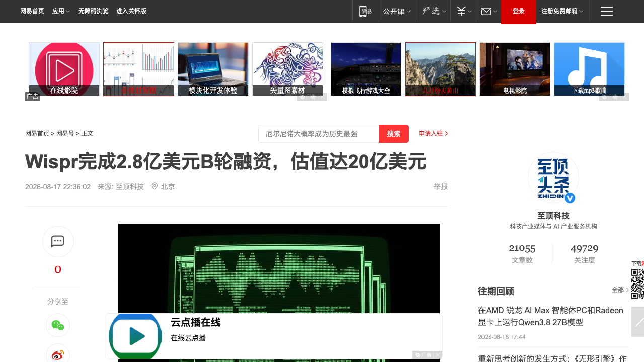Close the top-right ad banner group
644x362 pixels.
[x=625, y=97]
